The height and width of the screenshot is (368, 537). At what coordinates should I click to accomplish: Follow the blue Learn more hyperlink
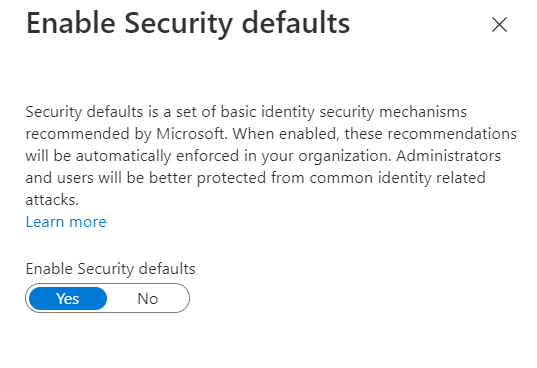66,222
